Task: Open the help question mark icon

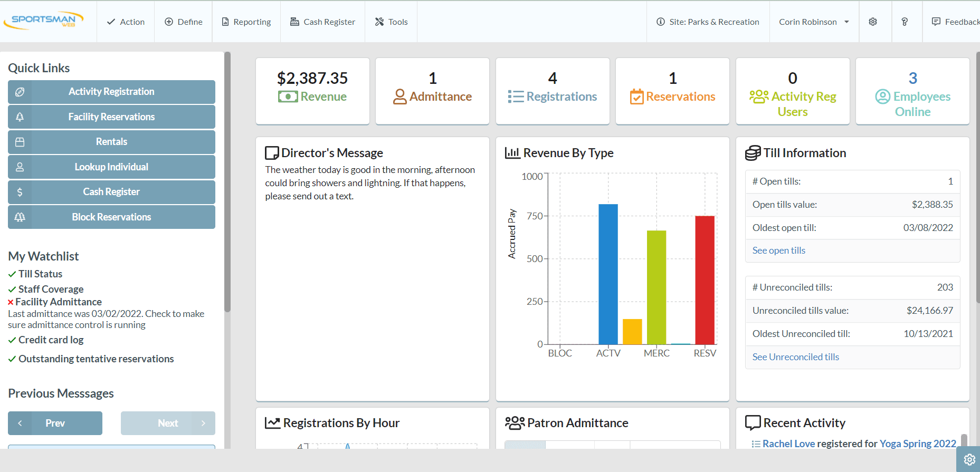Action: [905, 22]
